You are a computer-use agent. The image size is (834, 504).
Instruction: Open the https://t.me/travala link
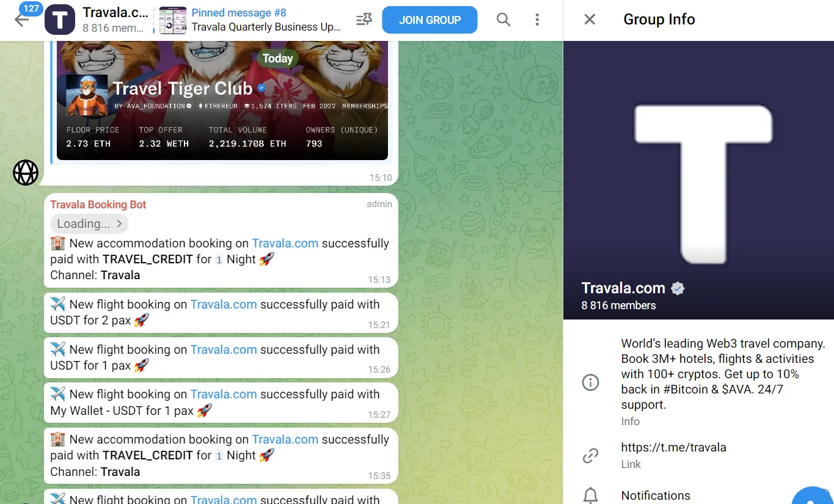click(x=673, y=447)
